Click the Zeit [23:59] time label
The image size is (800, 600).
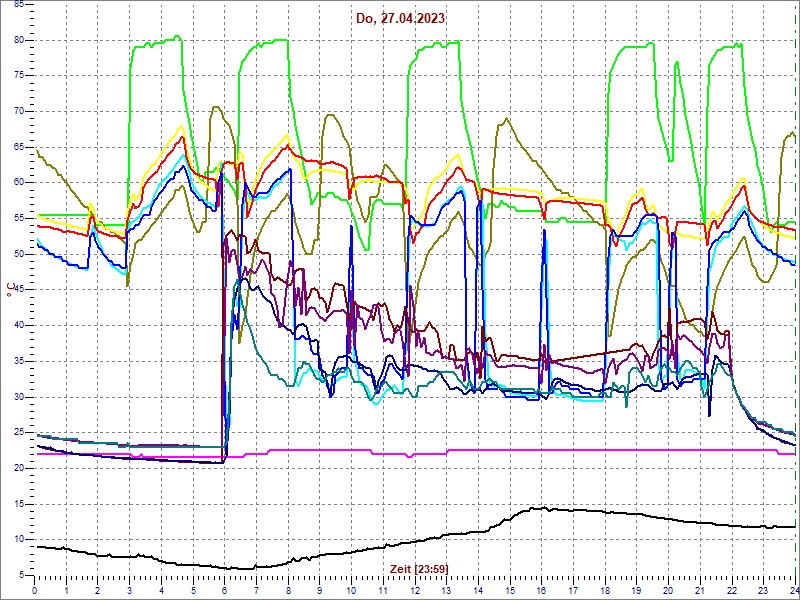click(405, 568)
